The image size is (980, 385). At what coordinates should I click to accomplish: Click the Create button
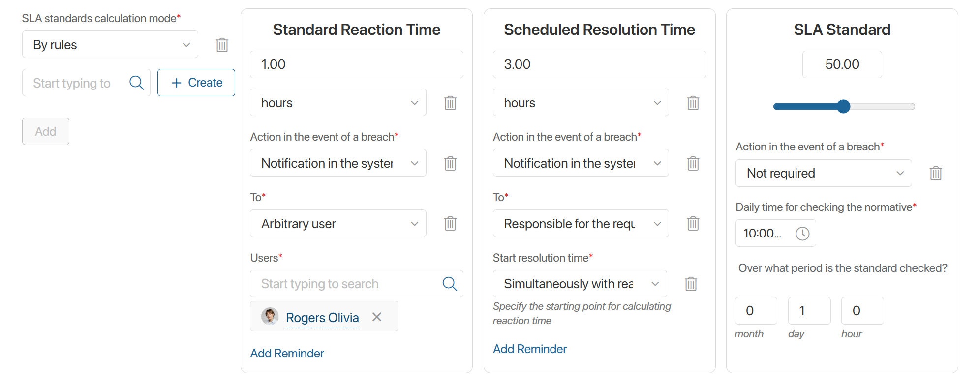point(196,83)
